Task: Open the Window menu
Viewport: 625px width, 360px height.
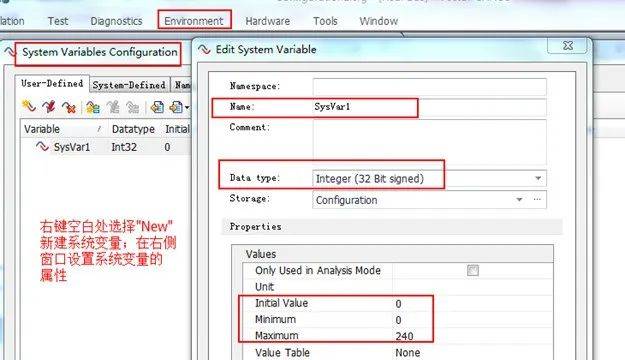Action: click(378, 21)
